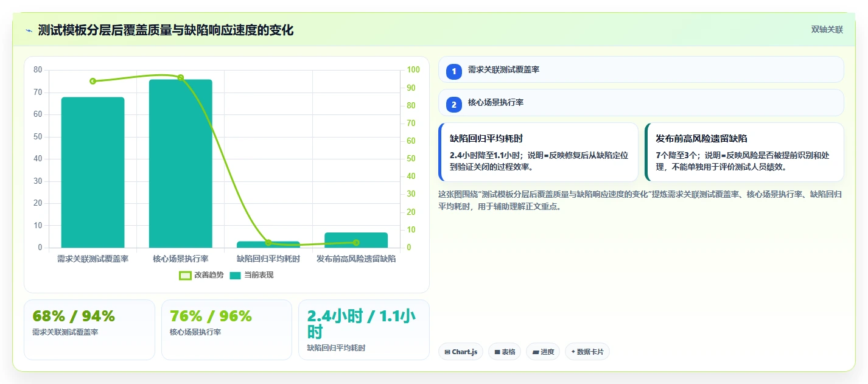Click the 当前表现 teal legend swatch
868x384 pixels.
tap(236, 276)
